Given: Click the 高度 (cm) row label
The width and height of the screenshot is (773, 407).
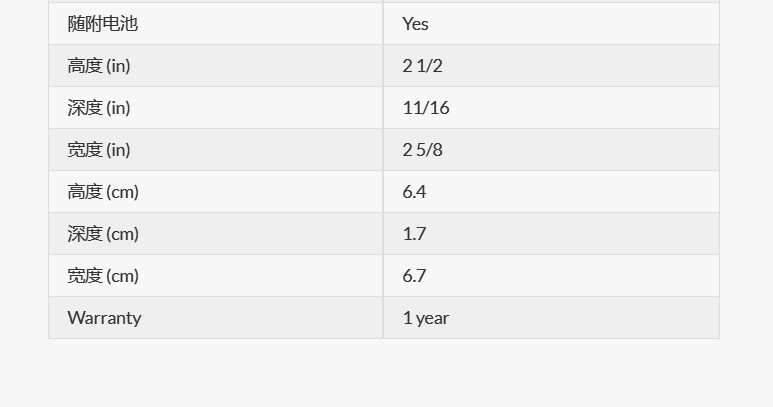Looking at the screenshot, I should 103,191.
